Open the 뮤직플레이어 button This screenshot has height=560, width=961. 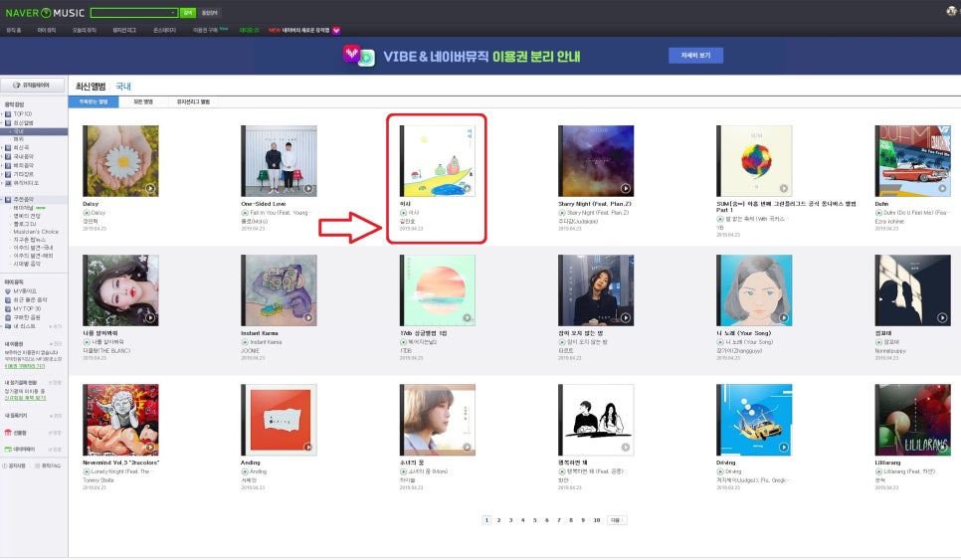34,86
